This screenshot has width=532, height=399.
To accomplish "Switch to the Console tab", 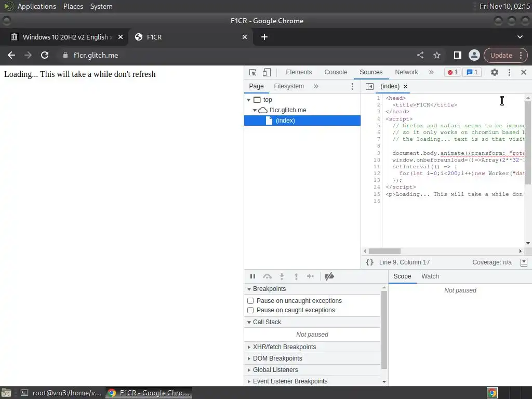I will pyautogui.click(x=336, y=72).
